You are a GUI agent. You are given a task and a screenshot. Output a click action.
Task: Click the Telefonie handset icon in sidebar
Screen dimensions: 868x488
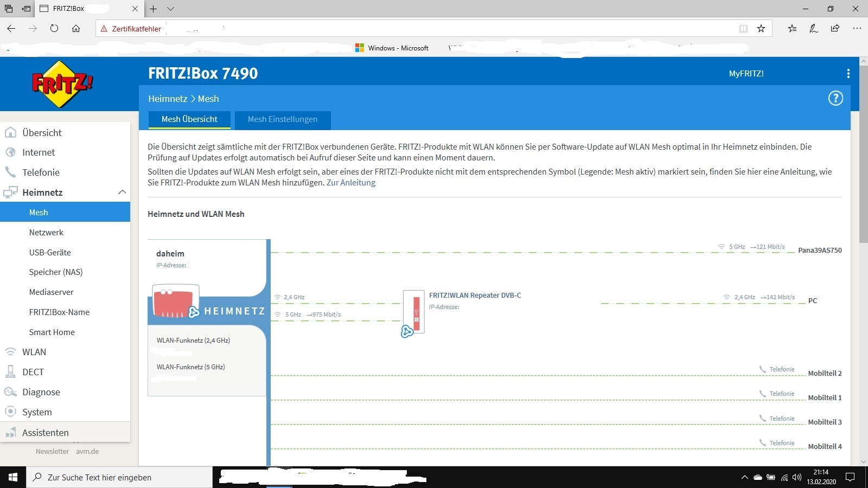10,172
